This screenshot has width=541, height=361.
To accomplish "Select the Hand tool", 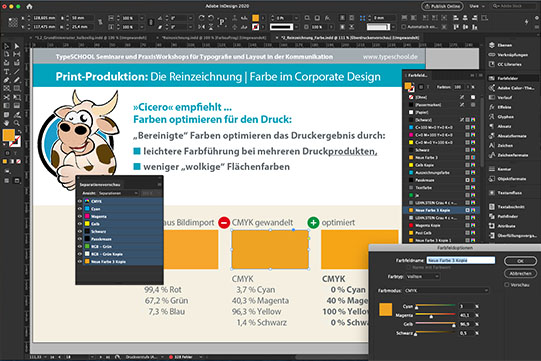I will pyautogui.click(x=7, y=123).
